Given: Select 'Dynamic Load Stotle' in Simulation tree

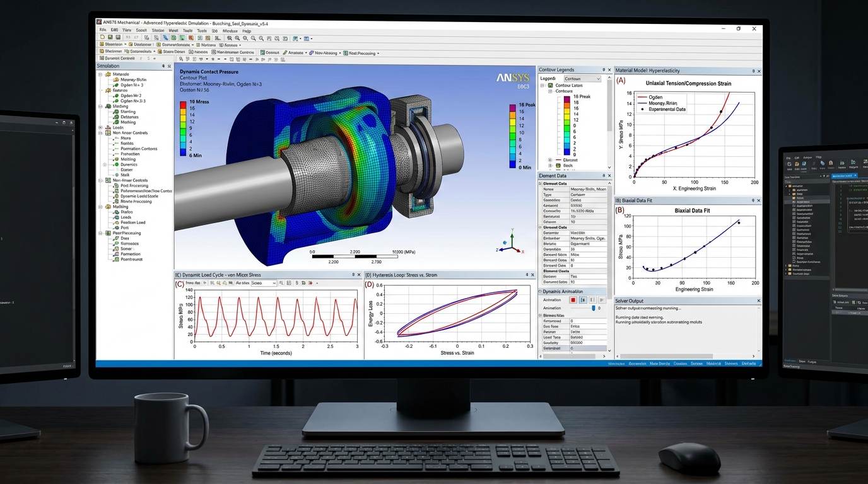Looking at the screenshot, I should 140,196.
